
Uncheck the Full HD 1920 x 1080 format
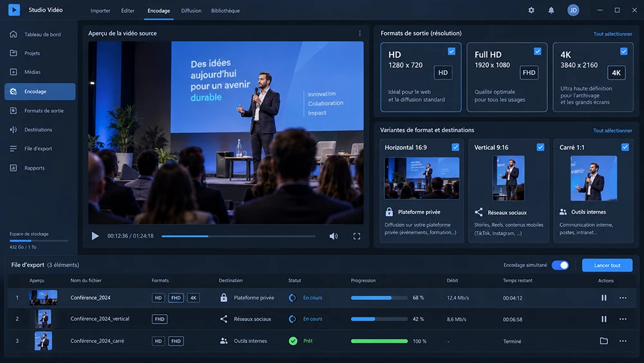tap(537, 52)
